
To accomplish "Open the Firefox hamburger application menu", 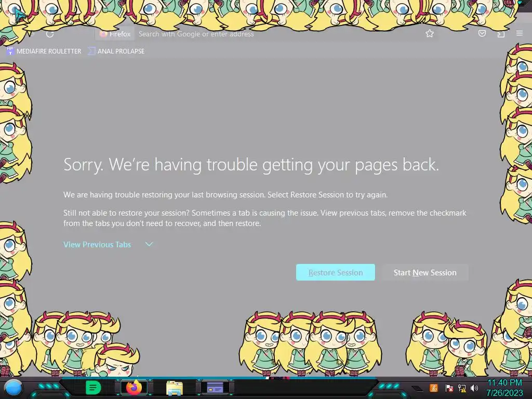I will (x=520, y=33).
